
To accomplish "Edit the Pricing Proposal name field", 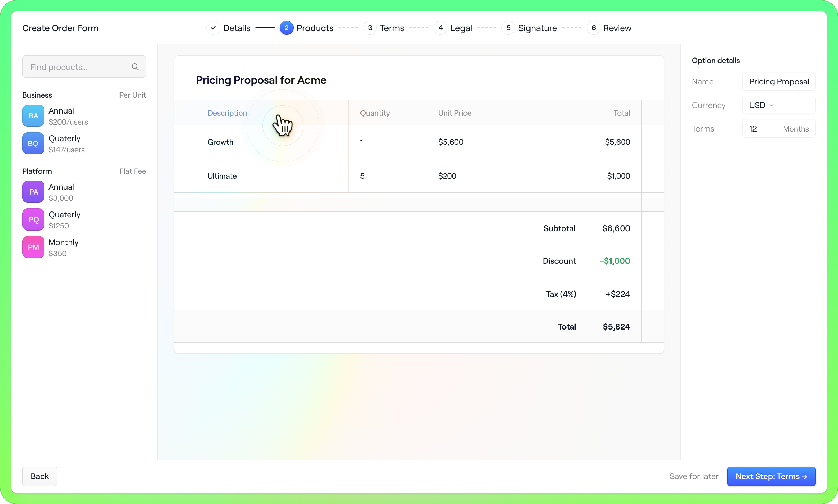I will pyautogui.click(x=778, y=82).
